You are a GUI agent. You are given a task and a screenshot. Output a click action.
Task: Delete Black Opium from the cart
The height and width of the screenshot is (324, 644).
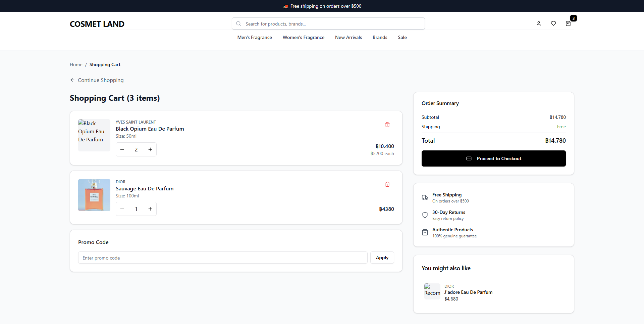[x=387, y=125]
